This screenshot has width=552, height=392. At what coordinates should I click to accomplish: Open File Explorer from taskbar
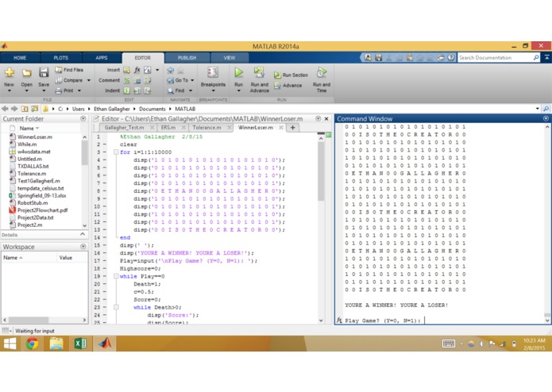point(56,344)
